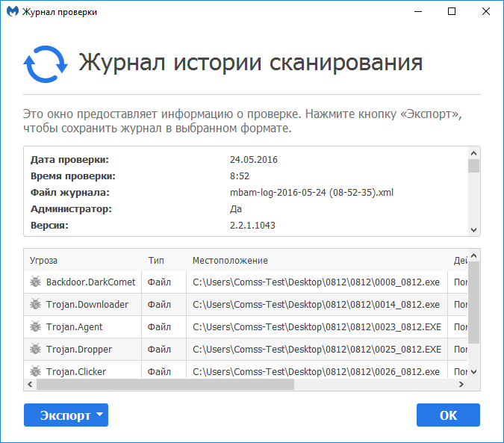504x443 pixels.
Task: Click bug icon next to Backdoor.DarkComet
Action: (35, 282)
